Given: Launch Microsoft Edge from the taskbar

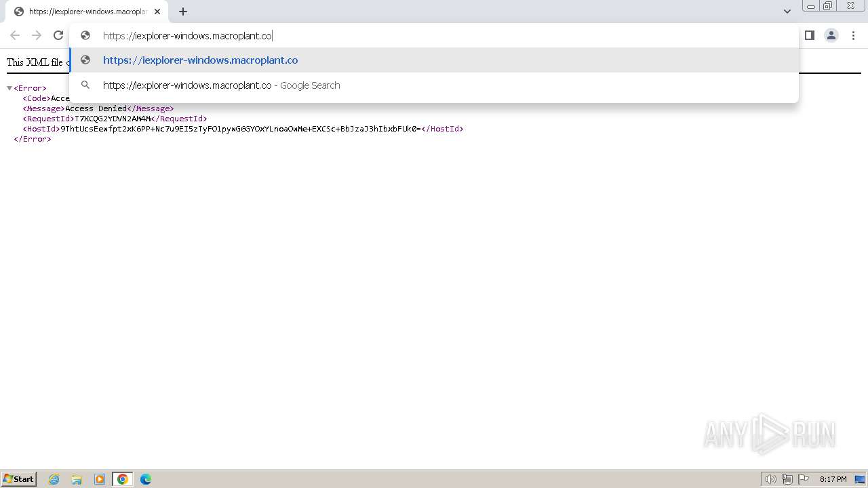Looking at the screenshot, I should 146,479.
